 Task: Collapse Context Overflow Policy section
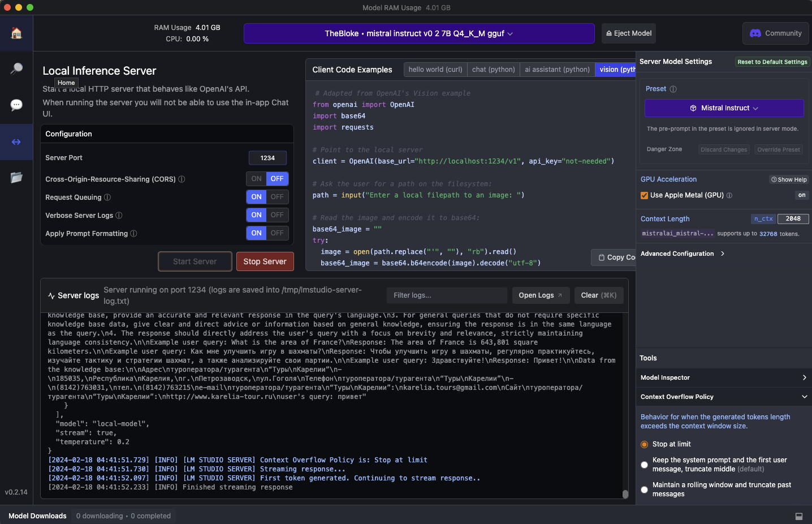[724, 397]
